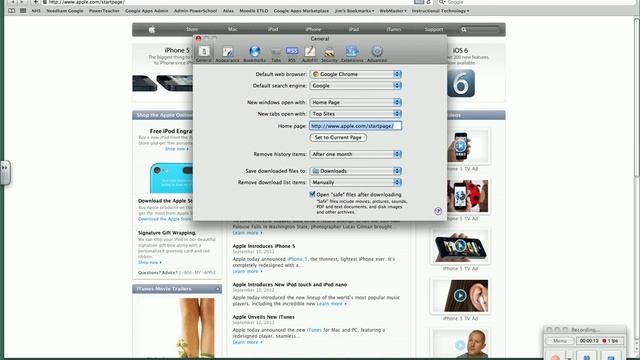
Task: Open the Extensions preferences pane
Action: coord(352,53)
